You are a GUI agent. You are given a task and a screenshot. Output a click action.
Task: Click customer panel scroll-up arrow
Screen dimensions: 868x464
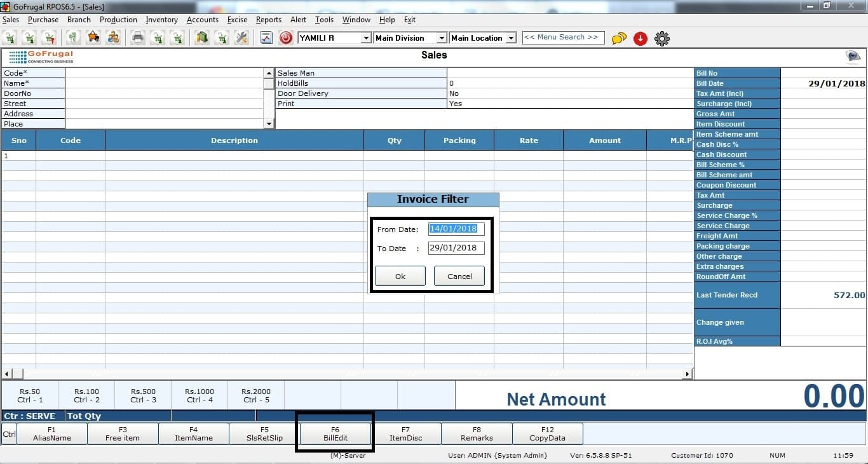click(269, 73)
